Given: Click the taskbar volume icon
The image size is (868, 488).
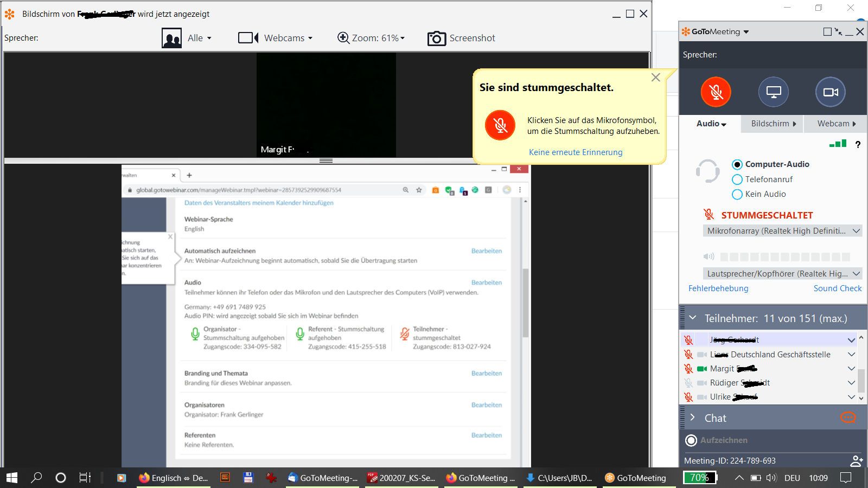Looking at the screenshot, I should [x=771, y=478].
